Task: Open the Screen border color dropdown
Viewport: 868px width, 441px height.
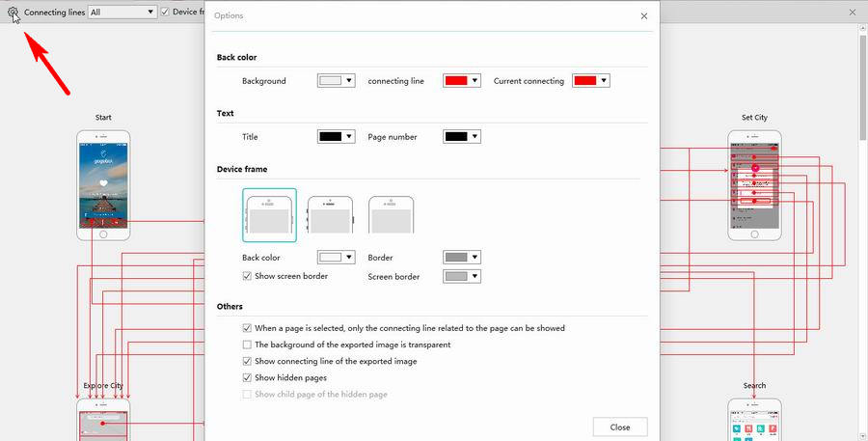Action: 462,276
